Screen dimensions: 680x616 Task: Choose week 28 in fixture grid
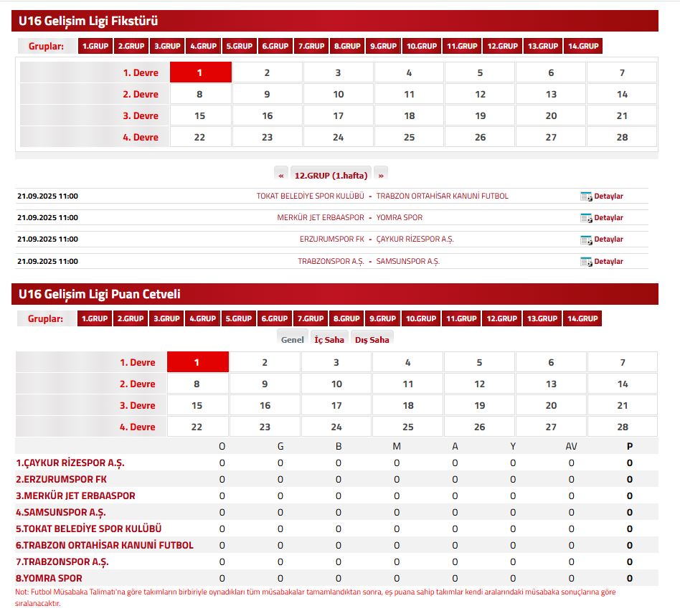pos(622,137)
